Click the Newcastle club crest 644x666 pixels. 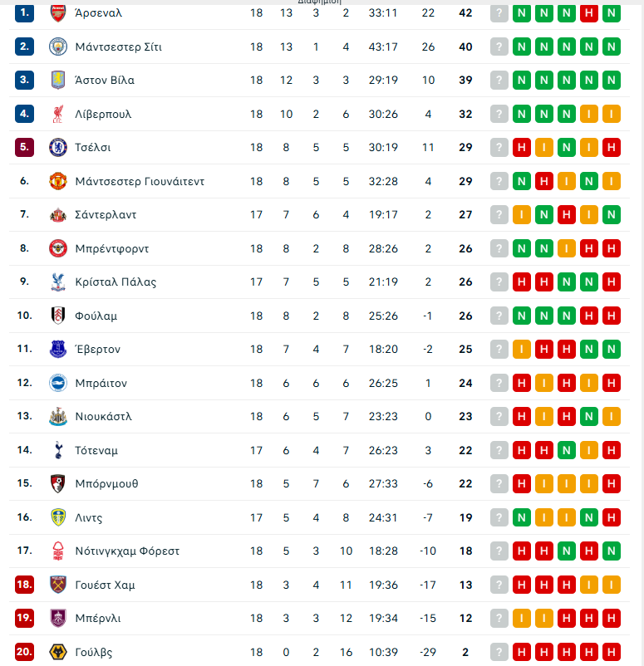pos(57,417)
